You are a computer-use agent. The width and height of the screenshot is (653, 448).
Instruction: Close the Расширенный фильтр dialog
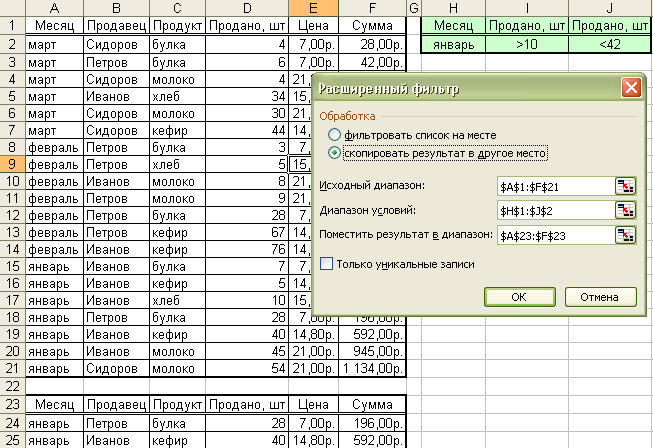pos(631,88)
